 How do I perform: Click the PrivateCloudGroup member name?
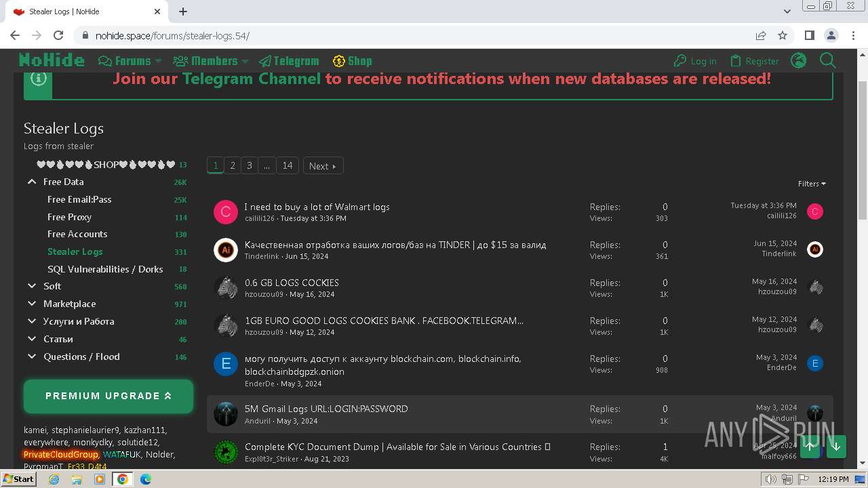pos(61,454)
